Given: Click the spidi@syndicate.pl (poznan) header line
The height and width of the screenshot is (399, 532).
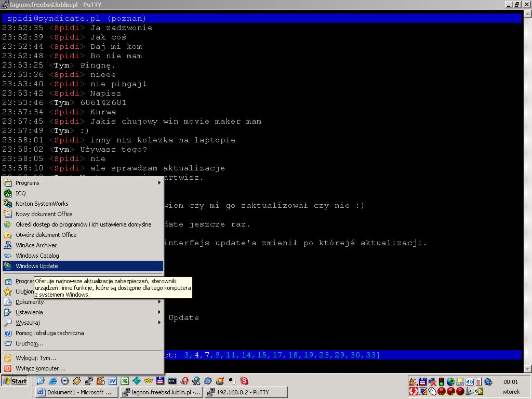Looking at the screenshot, I should (262, 18).
